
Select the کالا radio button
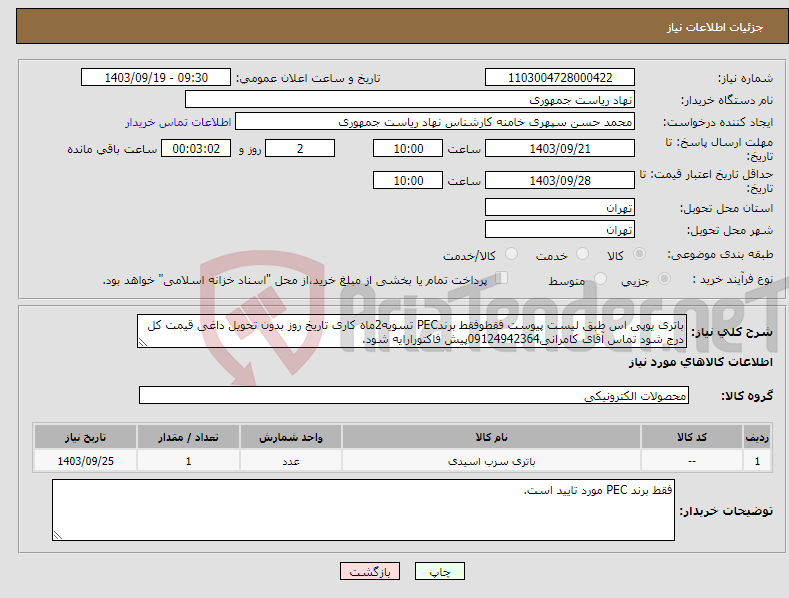pyautogui.click(x=639, y=254)
